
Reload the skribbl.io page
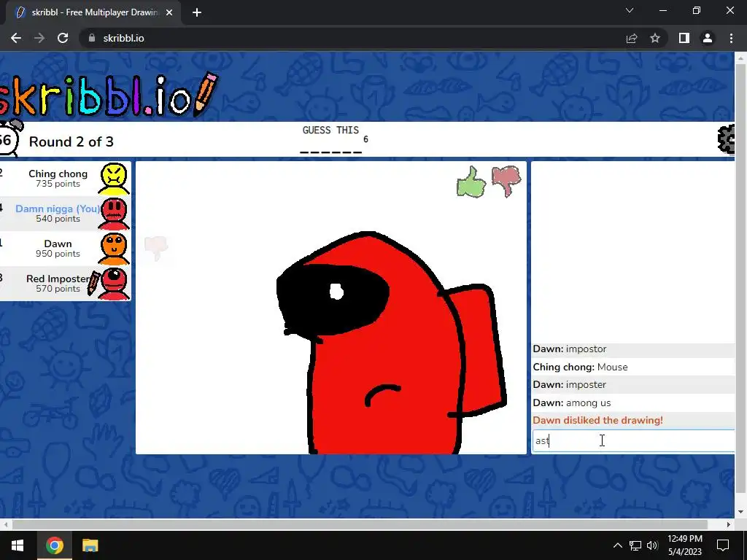click(63, 38)
